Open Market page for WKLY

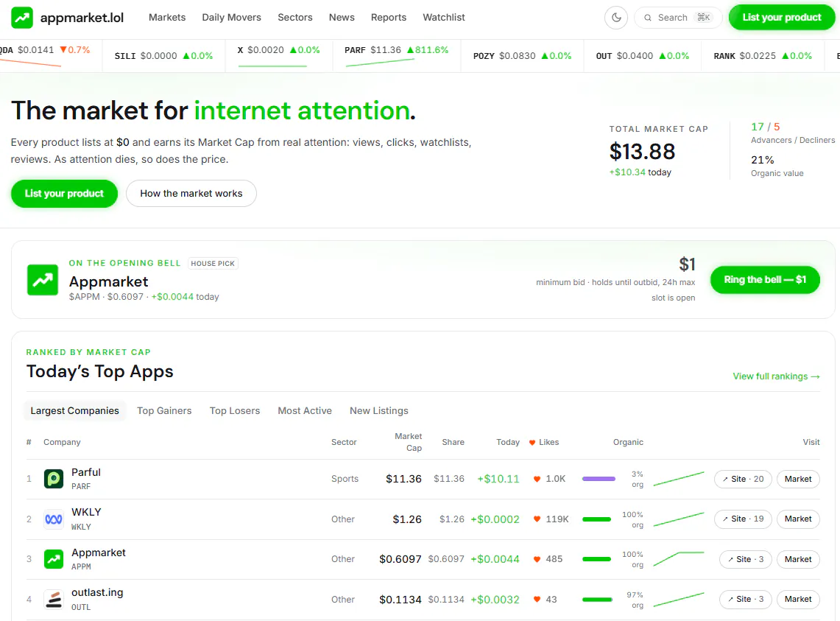tap(798, 519)
